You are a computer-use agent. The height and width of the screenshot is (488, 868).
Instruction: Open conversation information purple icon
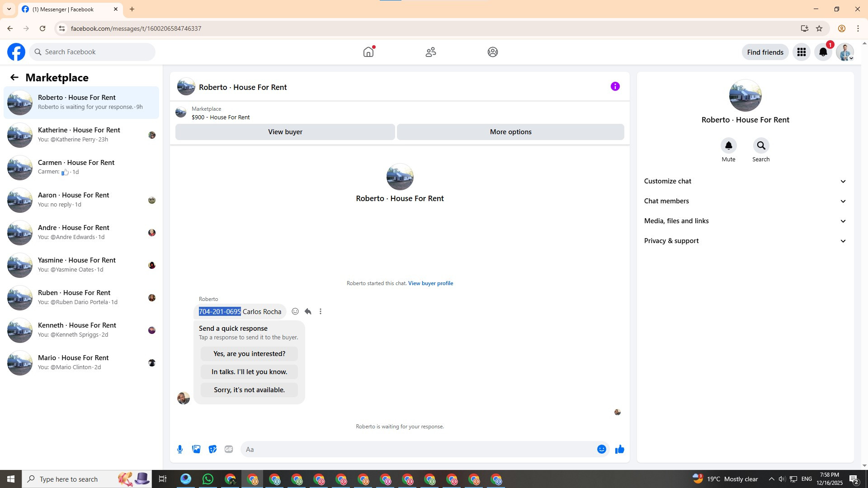point(615,86)
